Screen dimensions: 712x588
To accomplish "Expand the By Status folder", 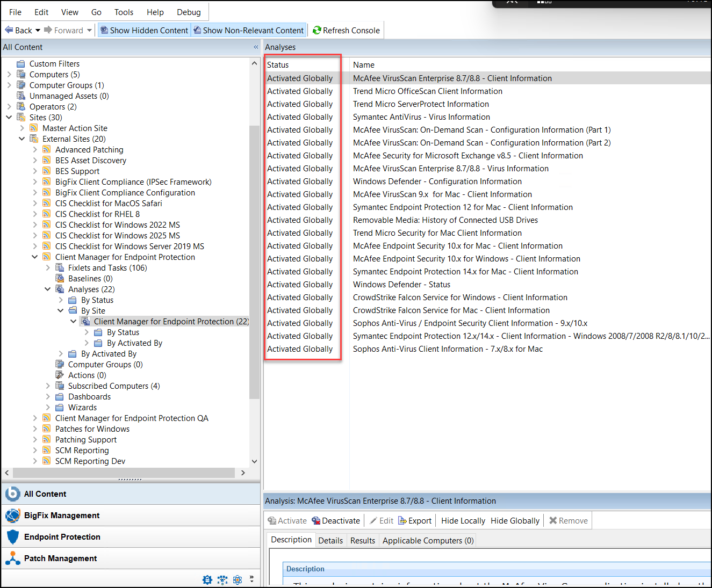I will pos(61,300).
